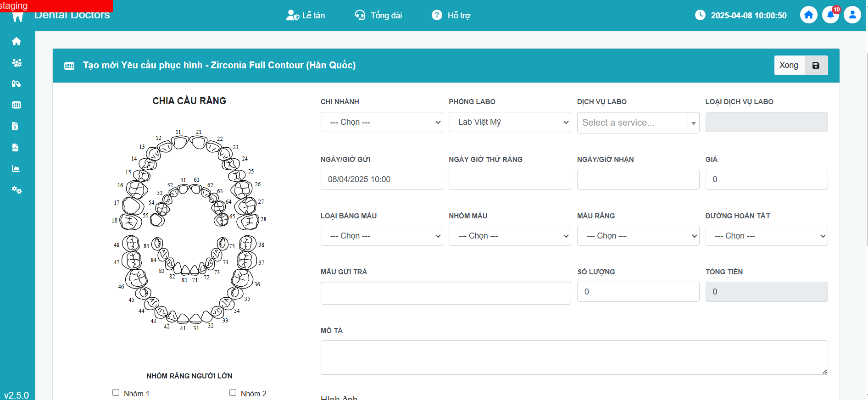Click the calendar grid sidebar icon

click(17, 105)
